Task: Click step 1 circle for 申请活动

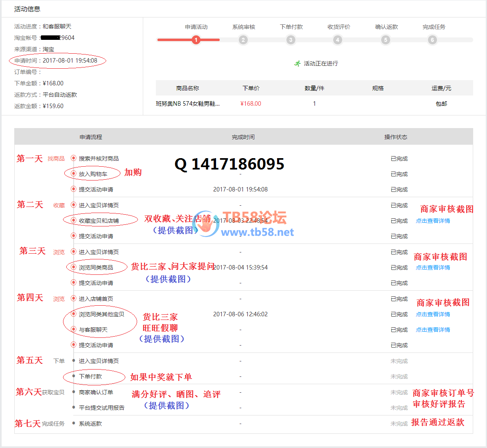Action: pyautogui.click(x=196, y=40)
